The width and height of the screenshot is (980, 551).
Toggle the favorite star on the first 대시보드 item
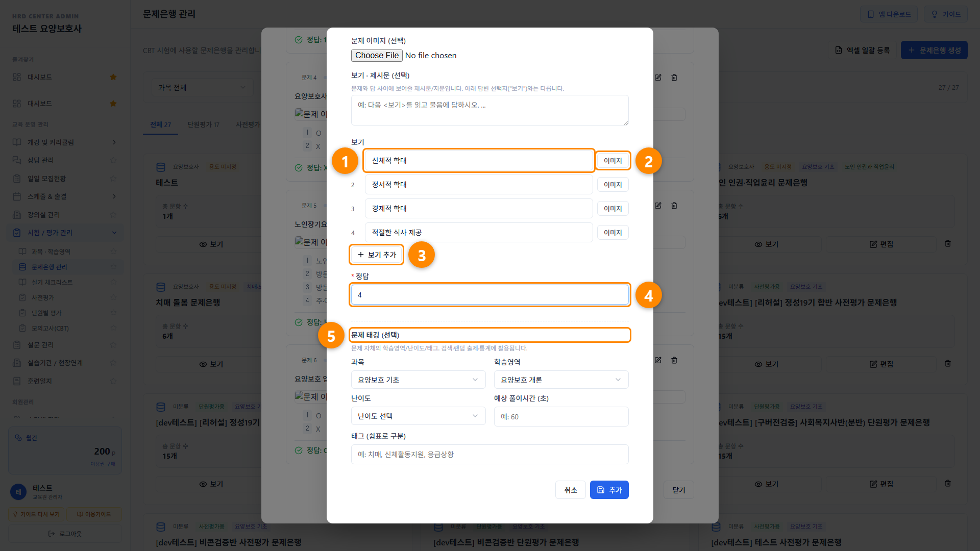113,77
